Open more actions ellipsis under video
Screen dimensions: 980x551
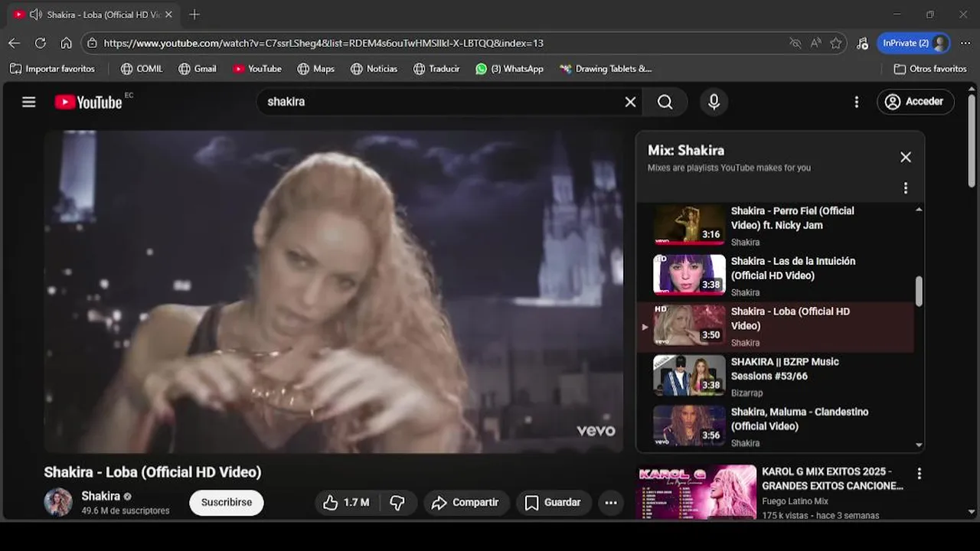[x=611, y=503]
